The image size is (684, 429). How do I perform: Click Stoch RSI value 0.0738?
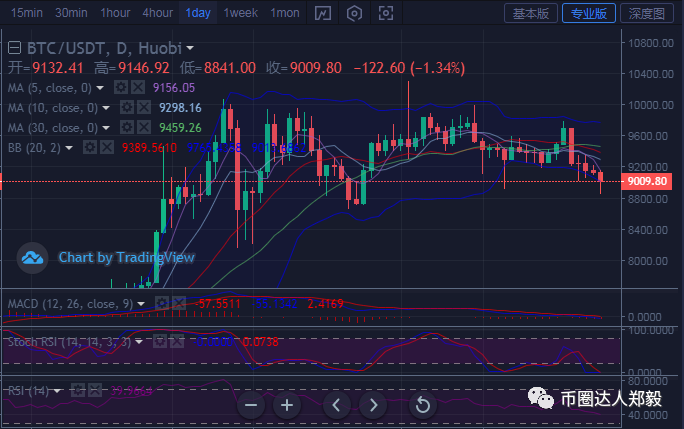(x=260, y=342)
